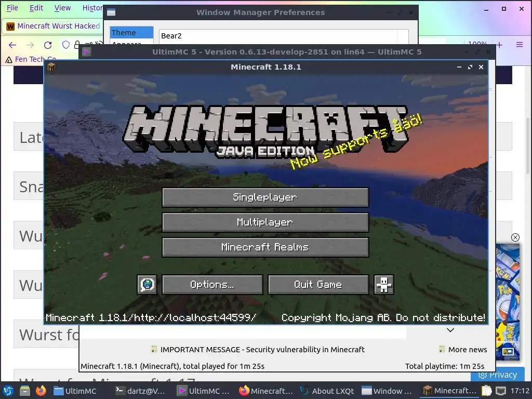Screen dimensions: 532x399
Task: Click the picture-in-picture icon on the ad
Action: (508, 352)
